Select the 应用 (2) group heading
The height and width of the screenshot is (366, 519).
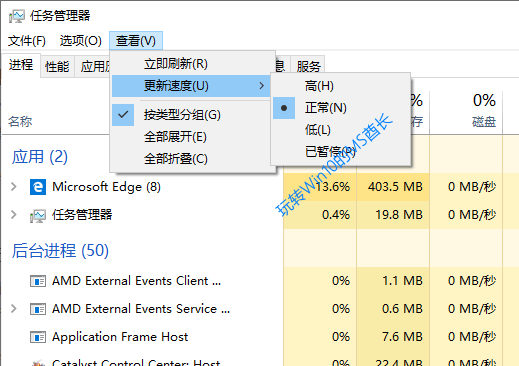pyautogui.click(x=40, y=157)
